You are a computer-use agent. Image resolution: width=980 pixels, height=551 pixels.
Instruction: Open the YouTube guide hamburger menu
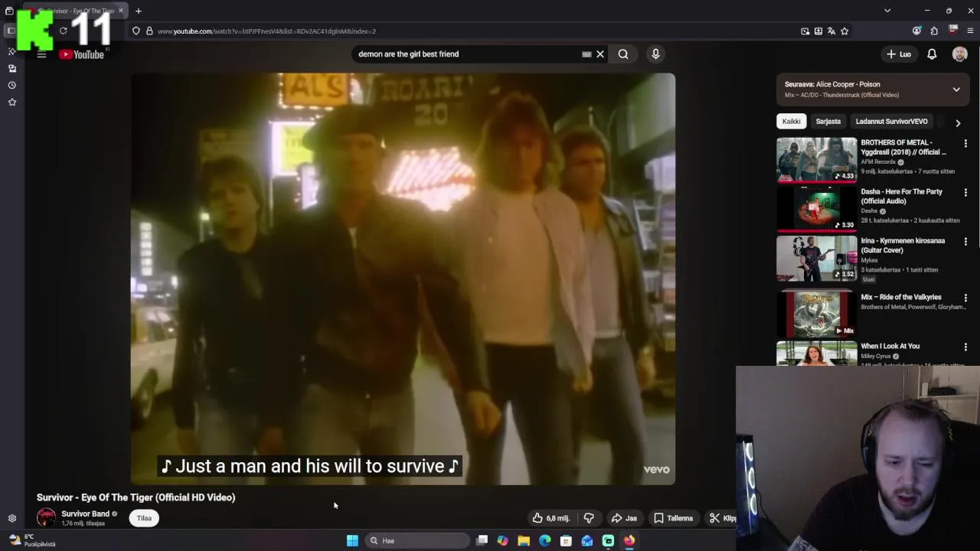pyautogui.click(x=41, y=54)
